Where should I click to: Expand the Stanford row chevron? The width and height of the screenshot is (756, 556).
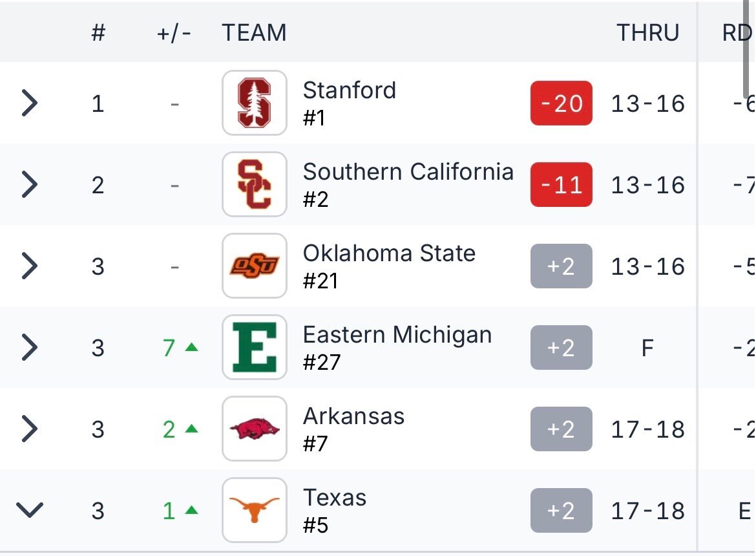pos(30,103)
